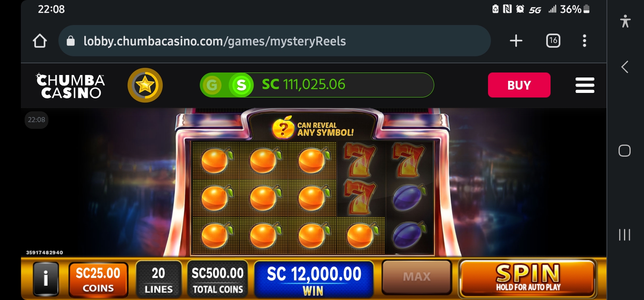
Task: Adjust the 20 lines selector
Action: 158,279
